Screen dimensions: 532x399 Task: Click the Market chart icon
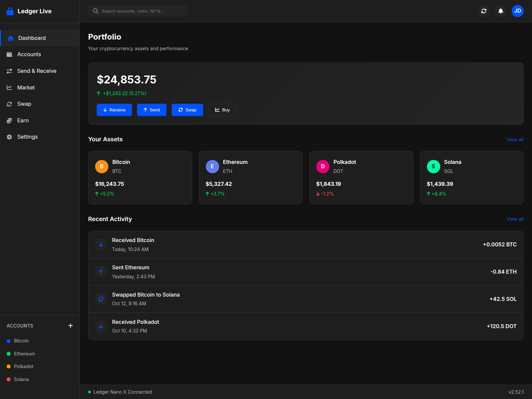[9, 87]
